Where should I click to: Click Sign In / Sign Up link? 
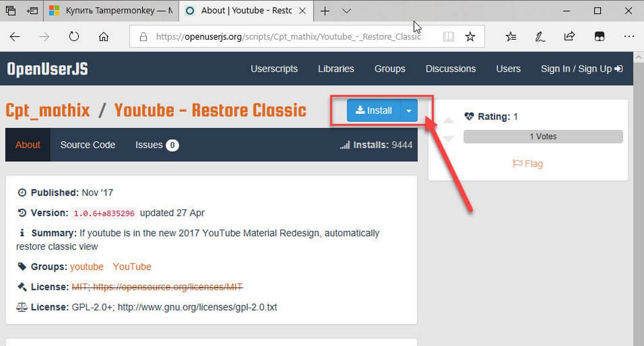tap(582, 69)
